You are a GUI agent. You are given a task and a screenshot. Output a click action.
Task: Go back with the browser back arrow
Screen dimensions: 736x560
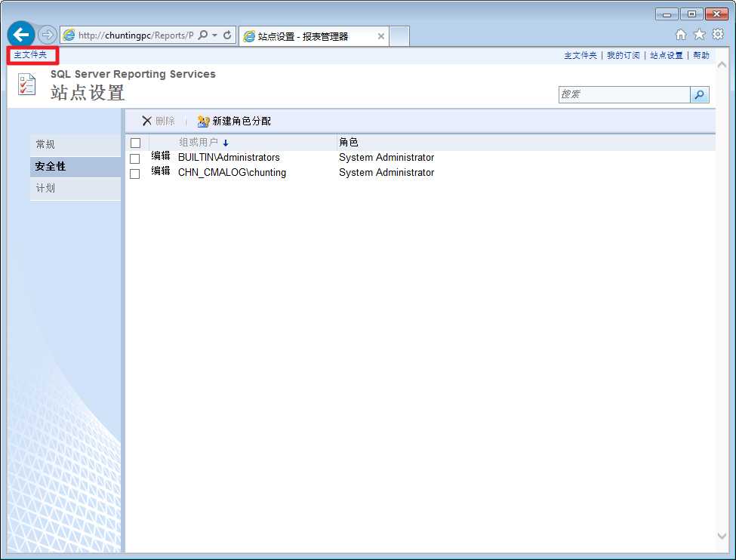tap(21, 34)
